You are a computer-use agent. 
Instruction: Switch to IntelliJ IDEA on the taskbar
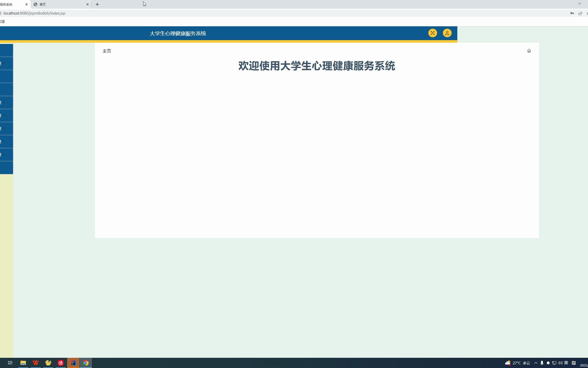(73, 363)
